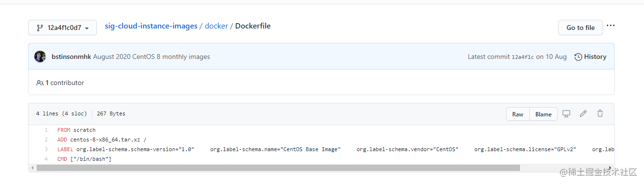The height and width of the screenshot is (184, 644).
Task: Click the Go to file button
Action: (x=580, y=28)
